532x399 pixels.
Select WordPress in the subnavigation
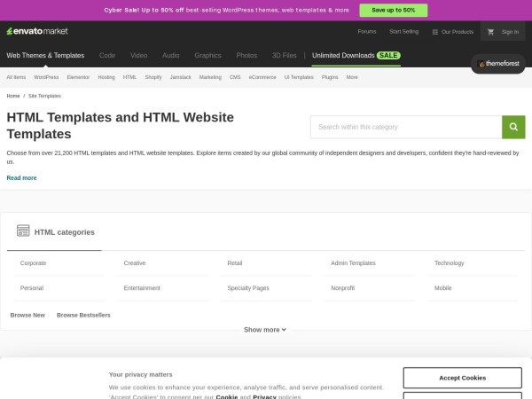tap(46, 77)
